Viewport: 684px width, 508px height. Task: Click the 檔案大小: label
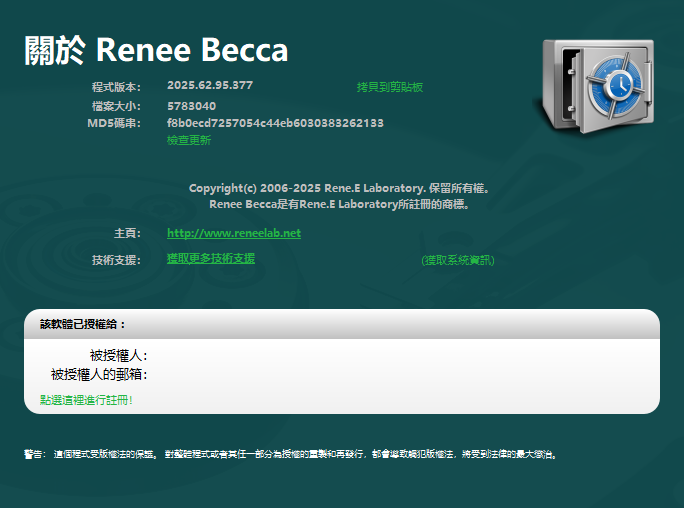pos(116,106)
